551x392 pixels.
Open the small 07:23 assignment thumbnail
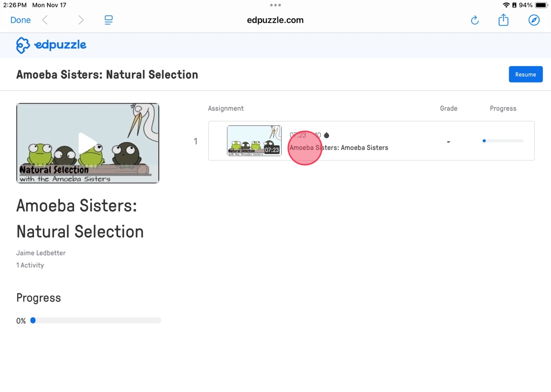pyautogui.click(x=254, y=141)
